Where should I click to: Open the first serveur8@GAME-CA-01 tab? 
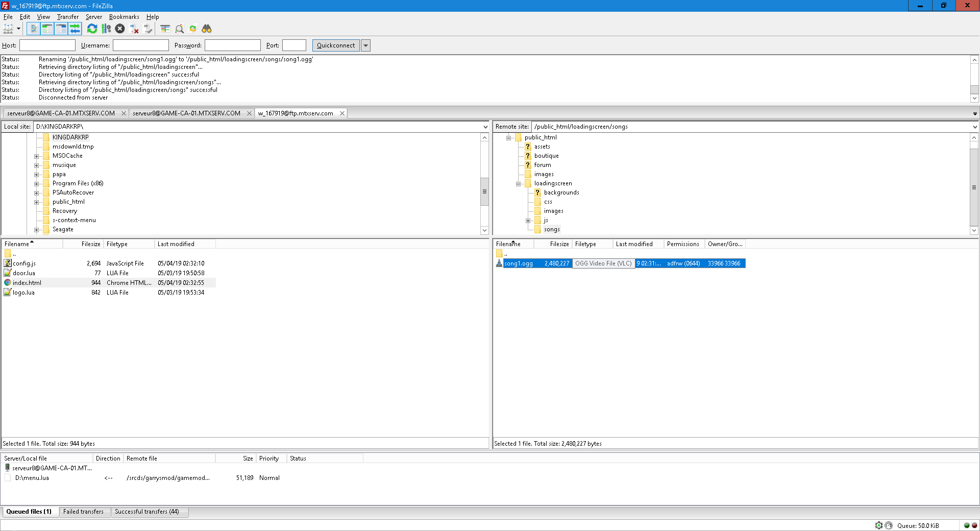click(x=61, y=113)
